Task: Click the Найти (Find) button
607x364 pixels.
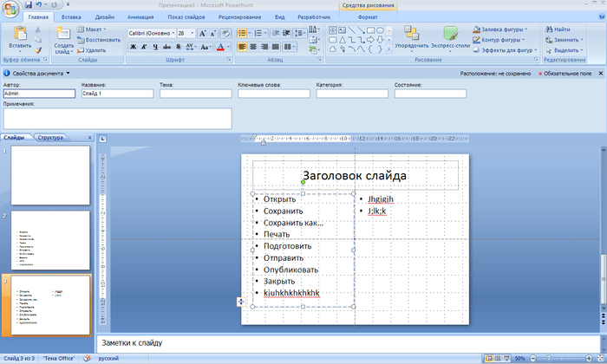Action: (557, 29)
